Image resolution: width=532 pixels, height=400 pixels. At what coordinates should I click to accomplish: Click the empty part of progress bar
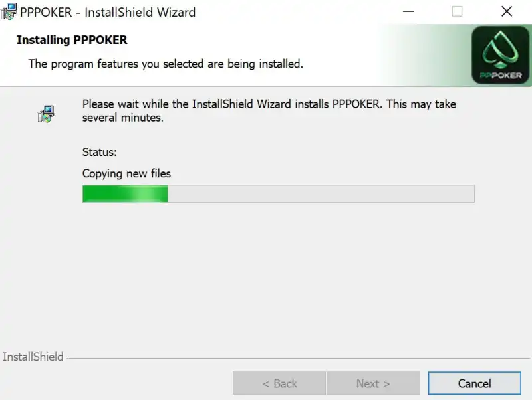point(321,194)
